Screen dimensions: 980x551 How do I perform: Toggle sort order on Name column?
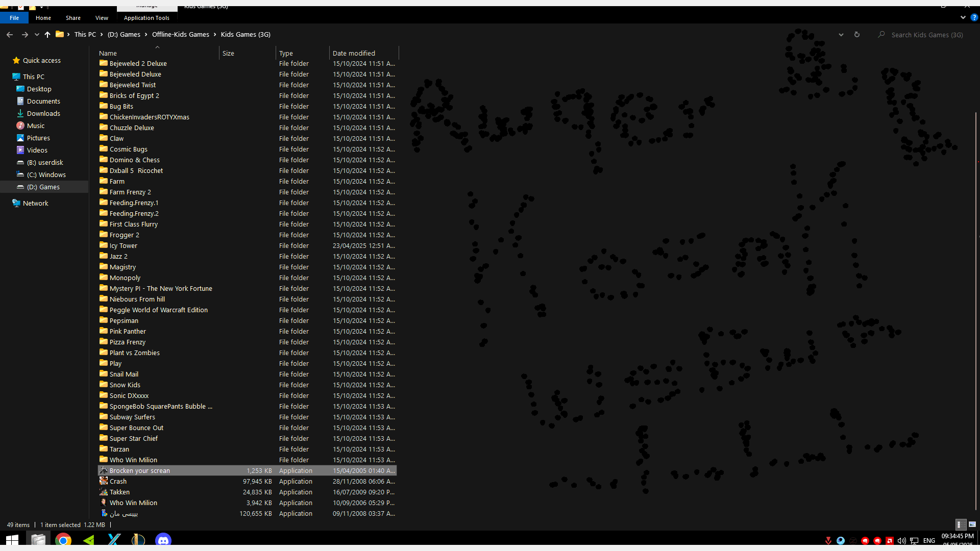[x=108, y=53]
